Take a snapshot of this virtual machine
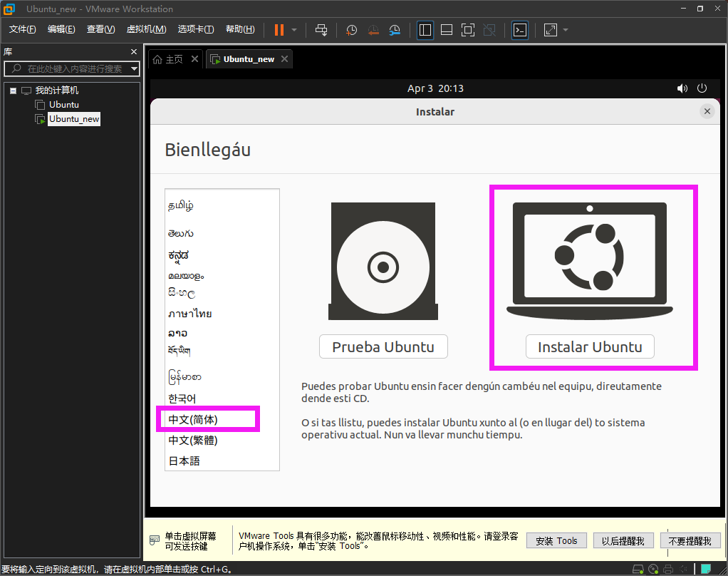 pos(351,30)
